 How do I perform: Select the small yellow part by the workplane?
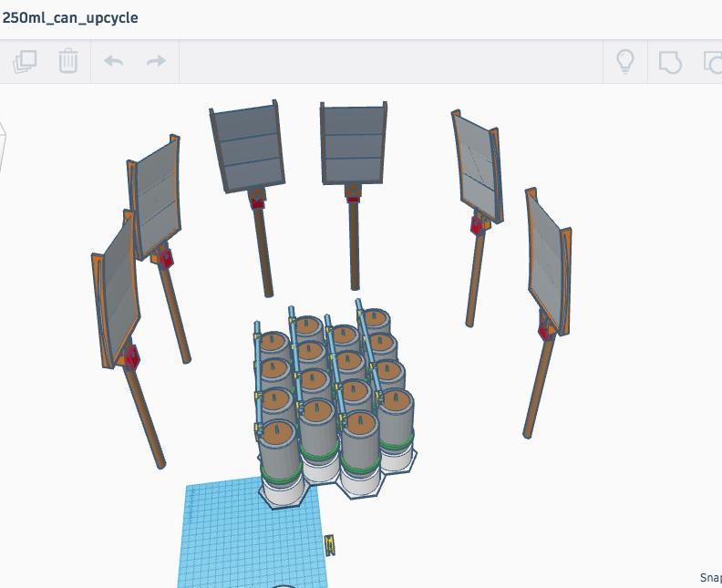[x=330, y=545]
